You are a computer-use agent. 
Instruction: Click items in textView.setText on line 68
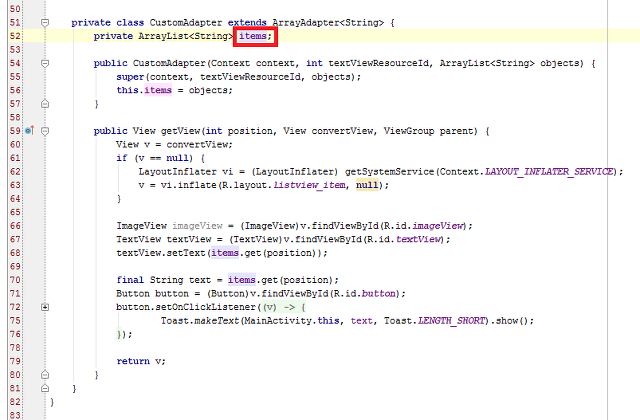tap(225, 253)
